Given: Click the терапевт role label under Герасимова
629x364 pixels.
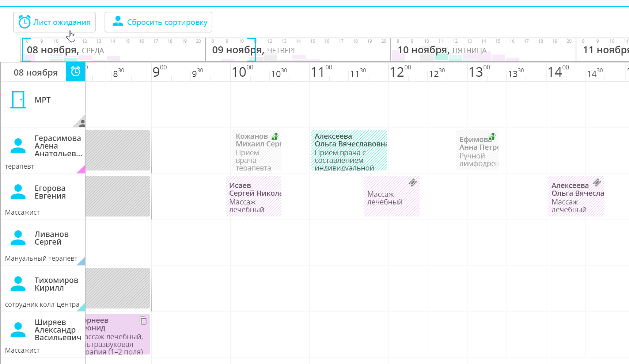Looking at the screenshot, I should pos(19,166).
